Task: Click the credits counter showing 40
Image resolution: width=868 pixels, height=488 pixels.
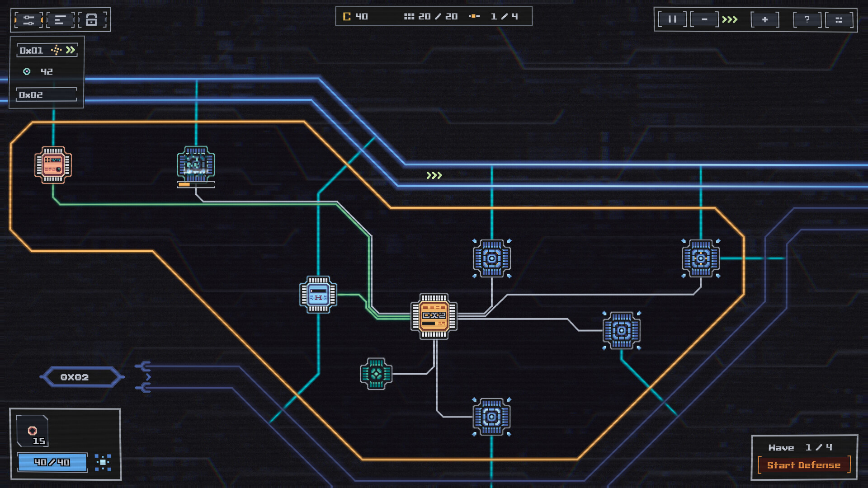Action: pos(355,17)
